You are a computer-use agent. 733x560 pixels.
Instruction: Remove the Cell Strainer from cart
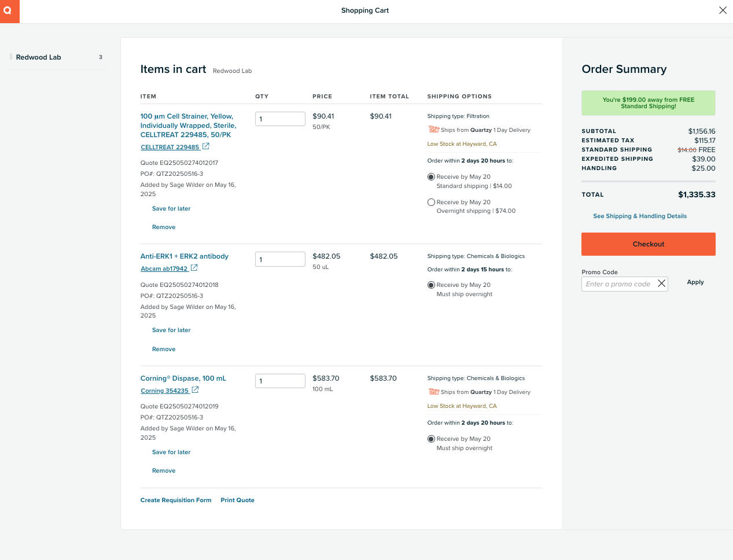(x=164, y=227)
